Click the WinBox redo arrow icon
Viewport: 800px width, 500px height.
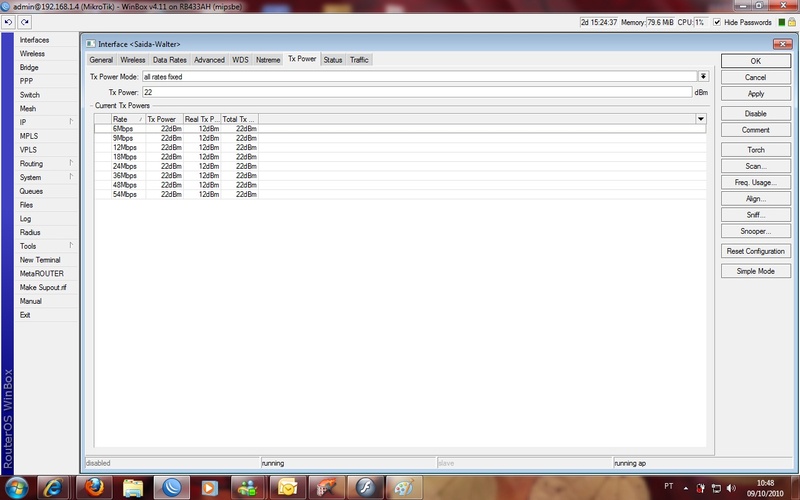coord(24,22)
